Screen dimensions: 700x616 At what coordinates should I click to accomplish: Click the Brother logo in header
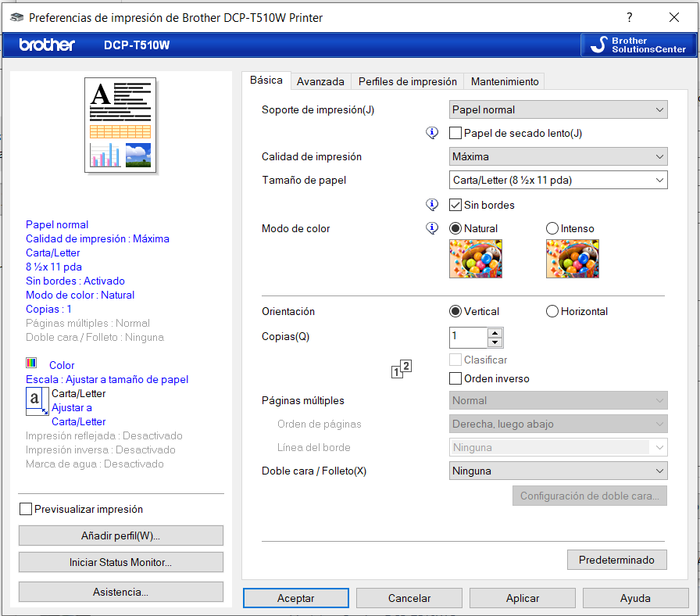point(47,45)
